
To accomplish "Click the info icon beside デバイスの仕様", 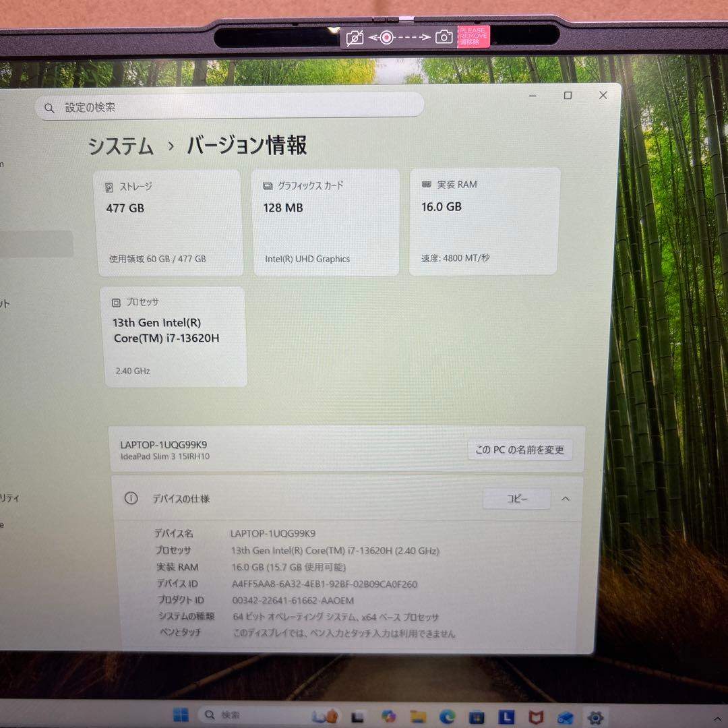I will point(131,498).
